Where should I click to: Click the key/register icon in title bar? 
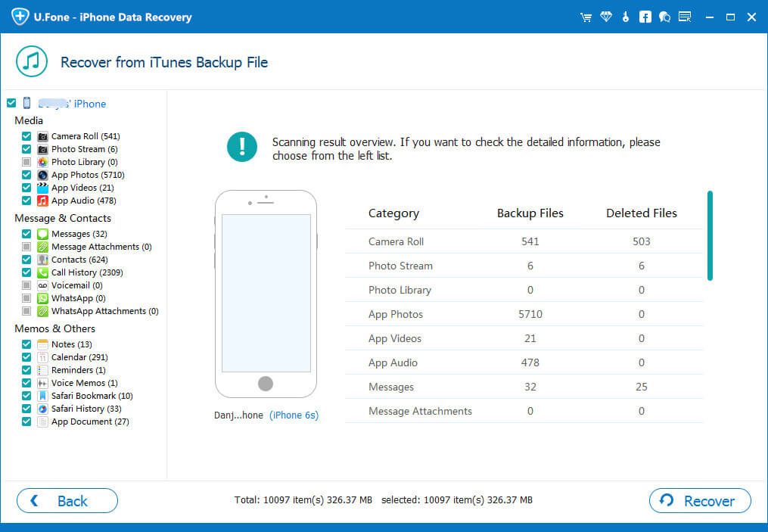(626, 17)
